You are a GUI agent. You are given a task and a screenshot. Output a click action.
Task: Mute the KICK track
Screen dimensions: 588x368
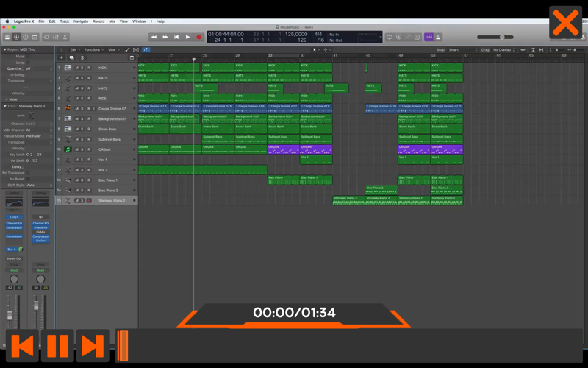point(76,68)
